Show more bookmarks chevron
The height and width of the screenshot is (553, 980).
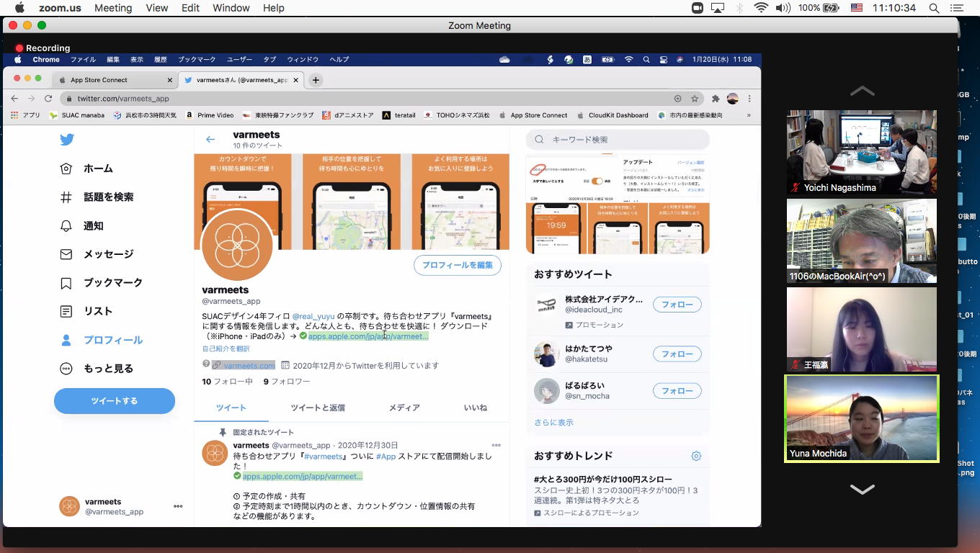749,115
